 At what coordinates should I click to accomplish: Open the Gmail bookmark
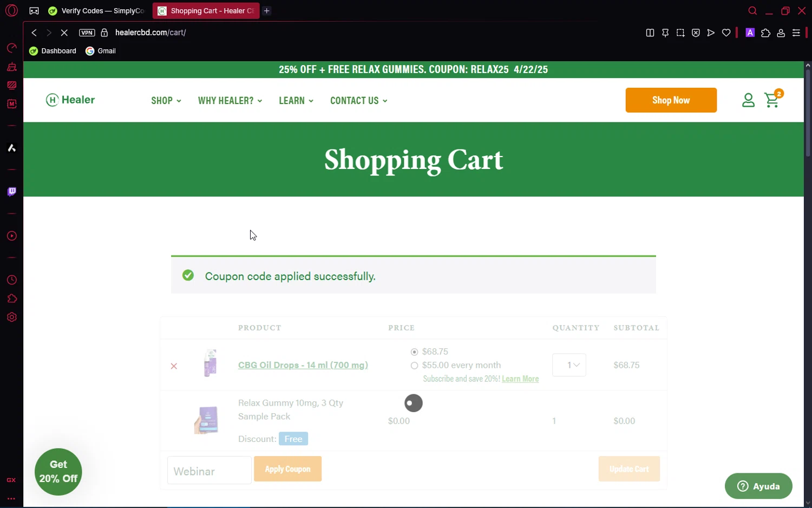(101, 51)
